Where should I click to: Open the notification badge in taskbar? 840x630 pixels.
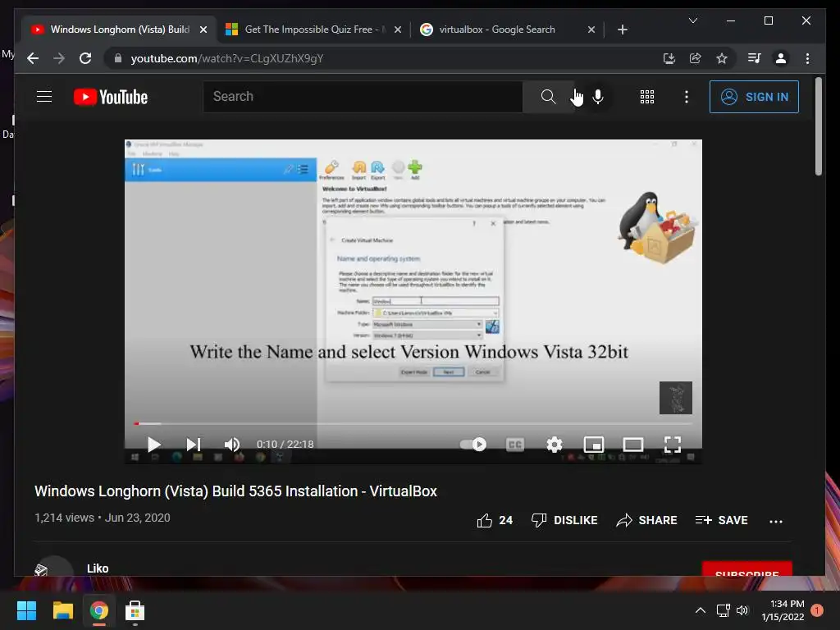(817, 610)
